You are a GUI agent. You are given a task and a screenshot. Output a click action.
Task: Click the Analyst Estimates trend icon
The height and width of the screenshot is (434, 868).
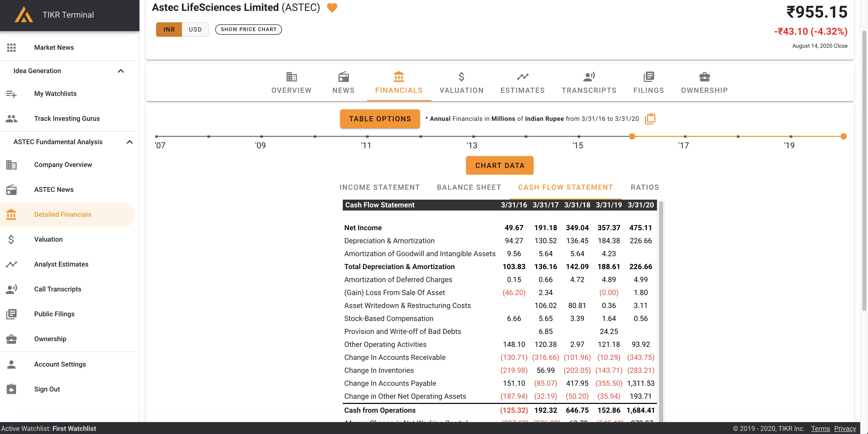click(11, 264)
